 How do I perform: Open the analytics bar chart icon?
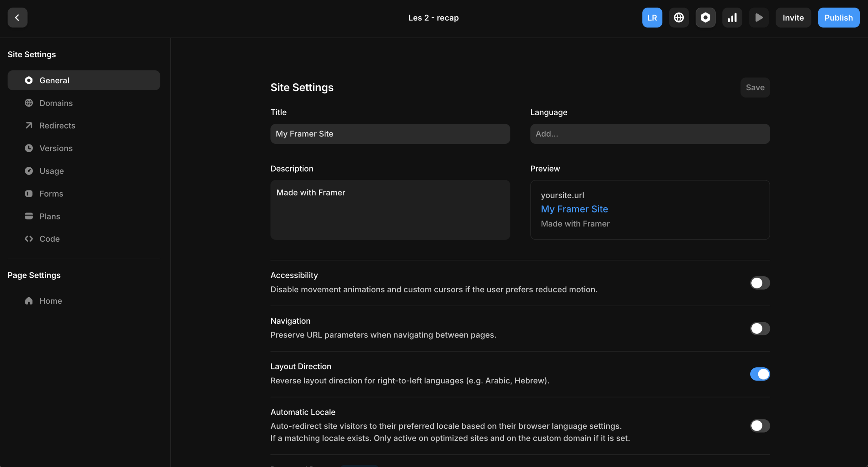click(x=732, y=17)
